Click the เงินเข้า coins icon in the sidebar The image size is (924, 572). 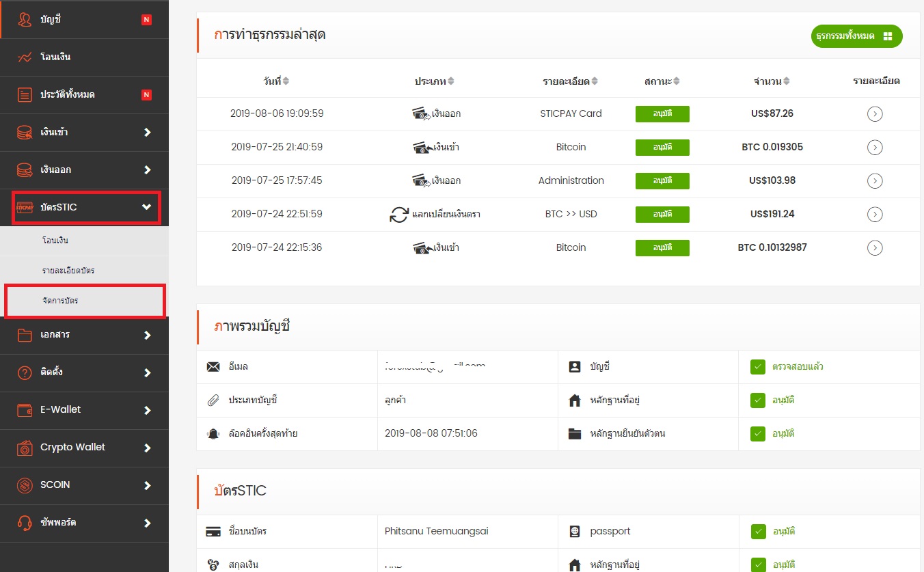tap(25, 132)
